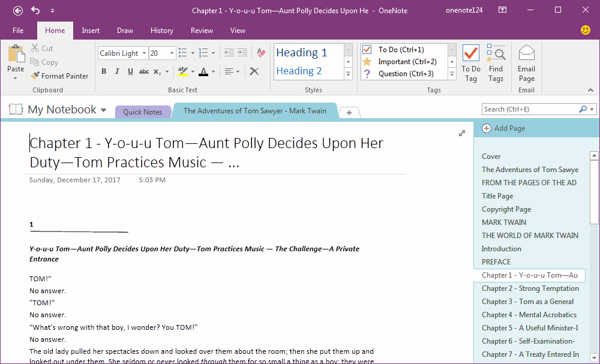Open subscript options dropdown arrow

pyautogui.click(x=167, y=72)
